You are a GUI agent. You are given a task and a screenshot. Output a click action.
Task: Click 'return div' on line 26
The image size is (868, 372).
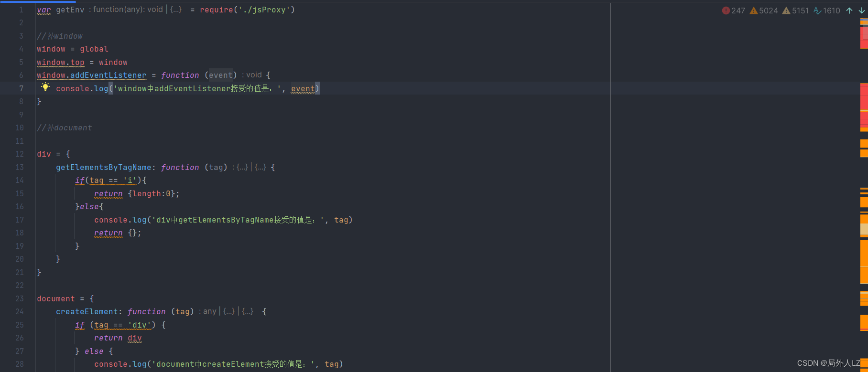118,338
